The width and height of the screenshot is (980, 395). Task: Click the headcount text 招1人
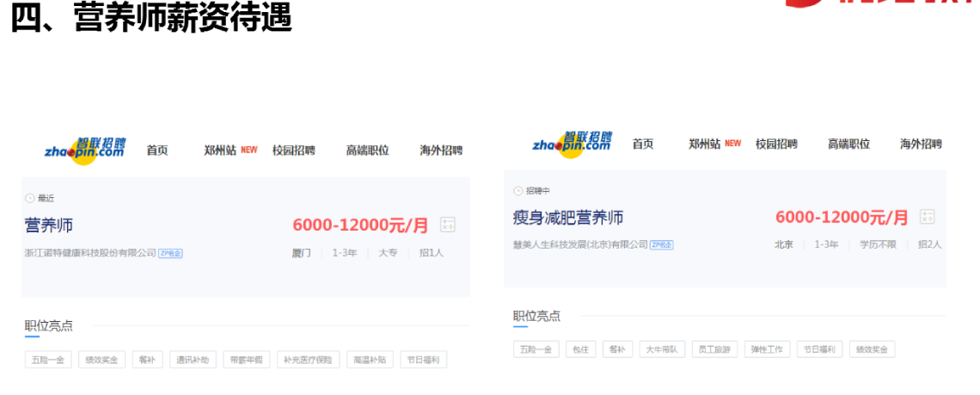(x=432, y=254)
